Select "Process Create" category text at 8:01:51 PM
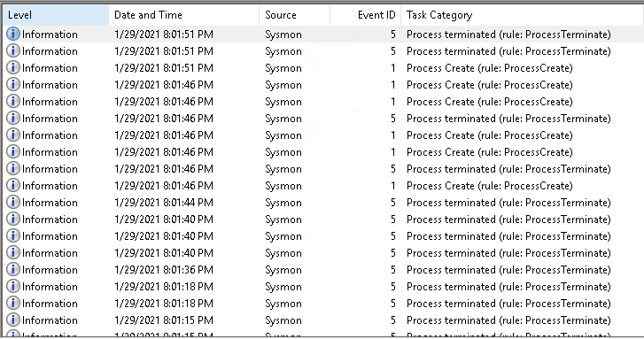644x339 pixels. (x=490, y=68)
